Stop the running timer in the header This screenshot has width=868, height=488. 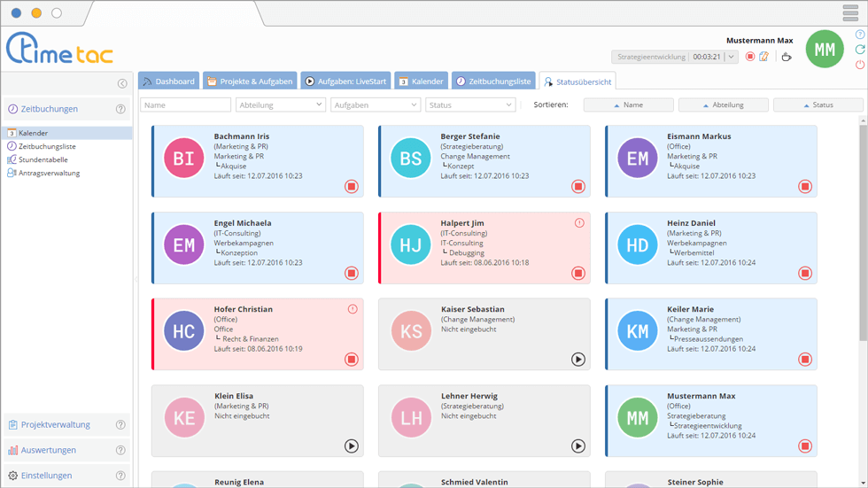click(750, 57)
